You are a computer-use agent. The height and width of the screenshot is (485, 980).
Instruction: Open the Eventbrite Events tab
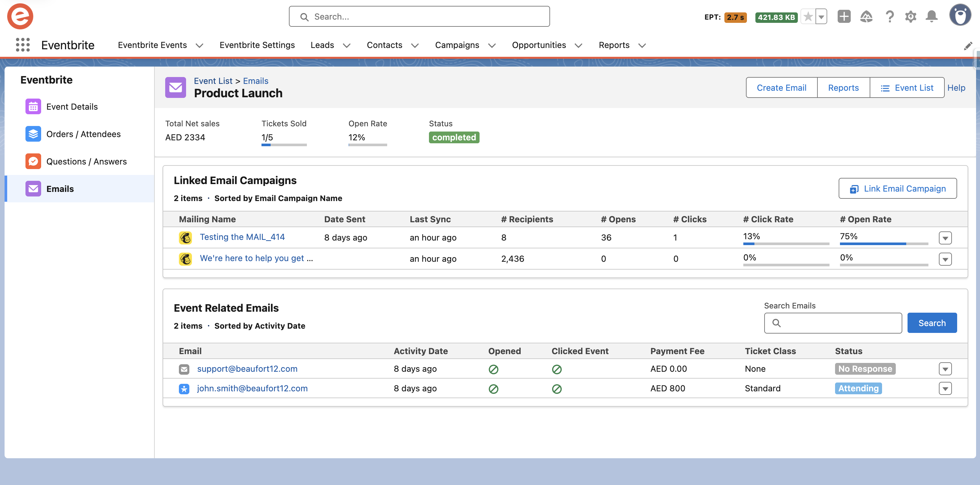pos(152,45)
